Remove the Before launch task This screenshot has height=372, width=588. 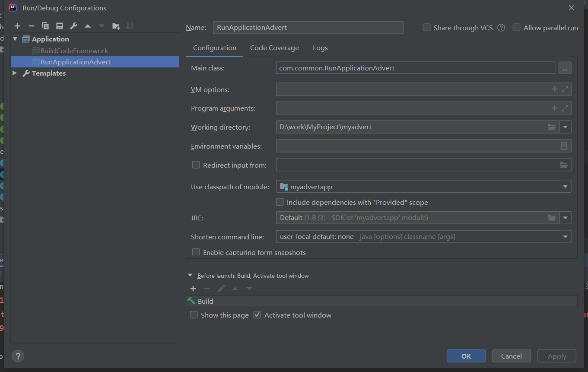(x=207, y=289)
